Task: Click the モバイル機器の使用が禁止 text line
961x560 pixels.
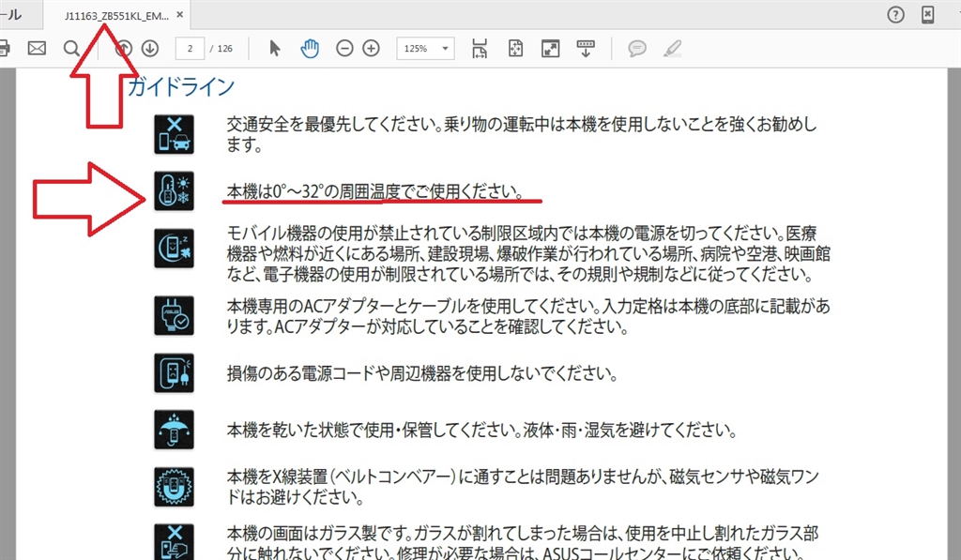Action: click(x=528, y=253)
